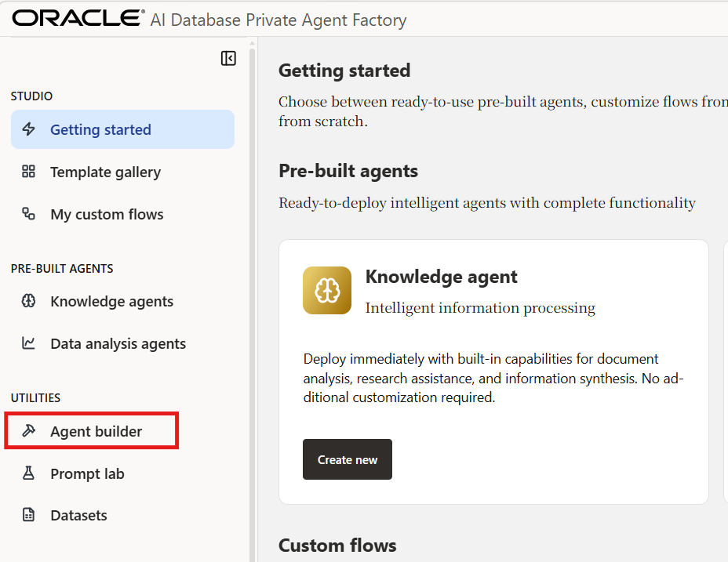Click the Agent builder hammer icon

point(29,431)
